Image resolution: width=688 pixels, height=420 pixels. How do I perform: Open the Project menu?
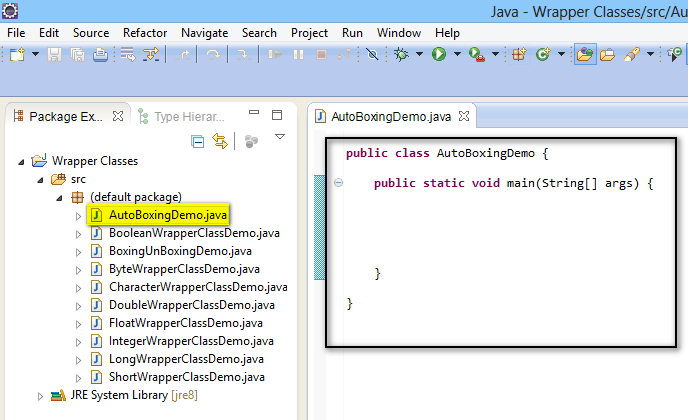309,33
